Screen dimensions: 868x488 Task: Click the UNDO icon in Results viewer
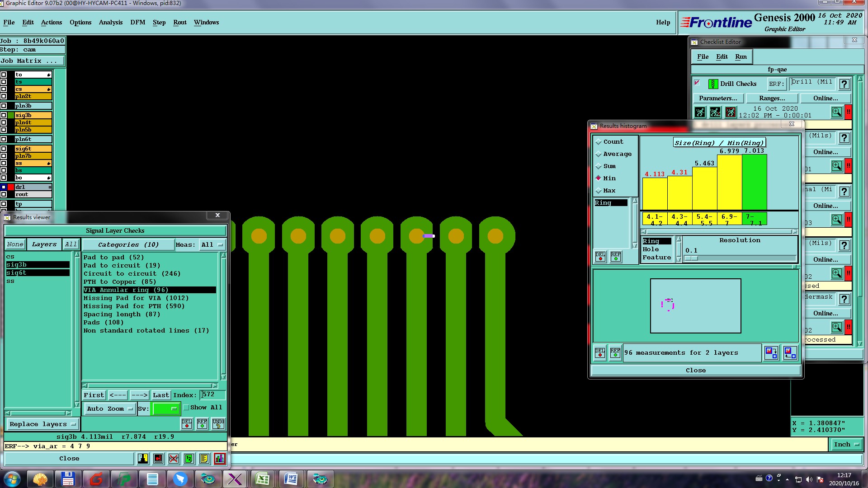point(218,424)
